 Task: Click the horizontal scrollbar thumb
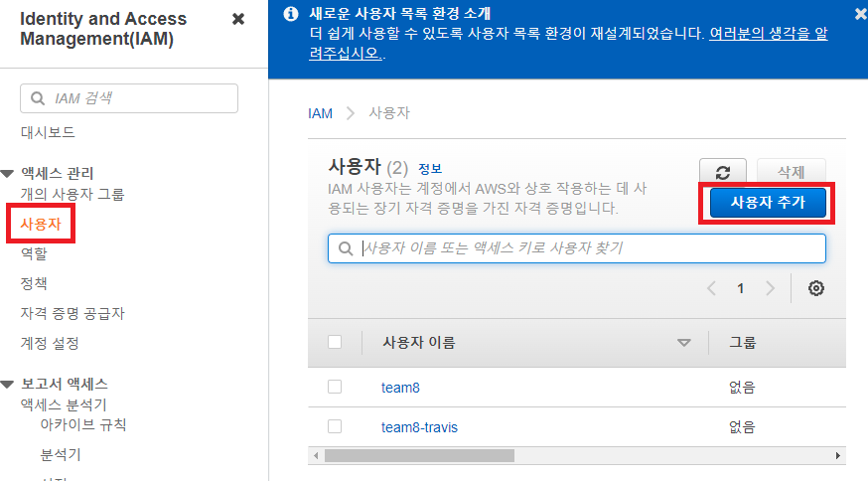click(x=419, y=455)
